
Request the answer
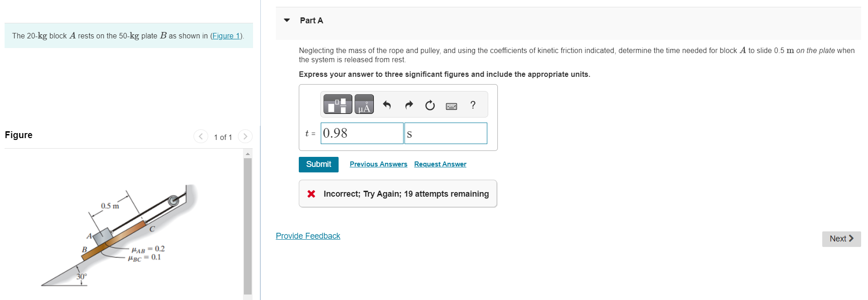click(x=440, y=164)
